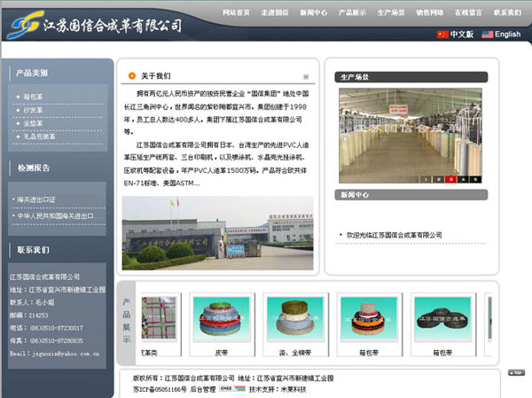Screen dimensions: 532x398
Task: Open the 皮带 product thumbnail
Action: [x=222, y=318]
